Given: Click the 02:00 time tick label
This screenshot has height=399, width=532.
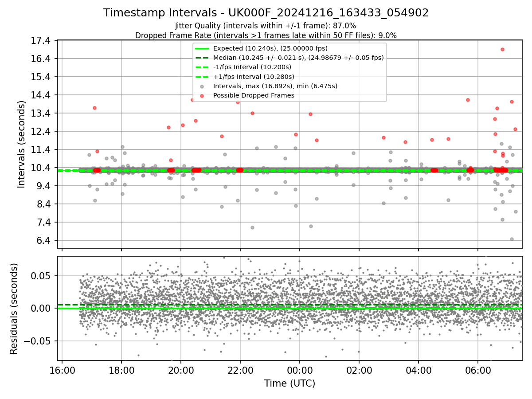Looking at the screenshot, I should [359, 370].
